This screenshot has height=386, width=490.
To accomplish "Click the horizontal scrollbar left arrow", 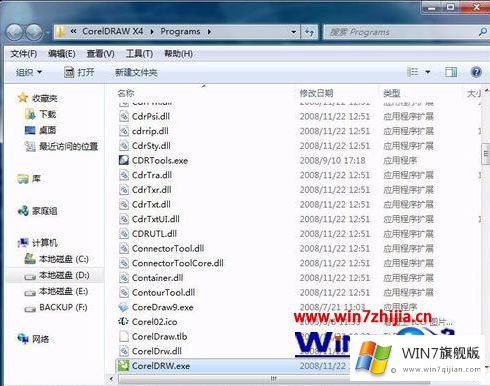I will tap(112, 379).
